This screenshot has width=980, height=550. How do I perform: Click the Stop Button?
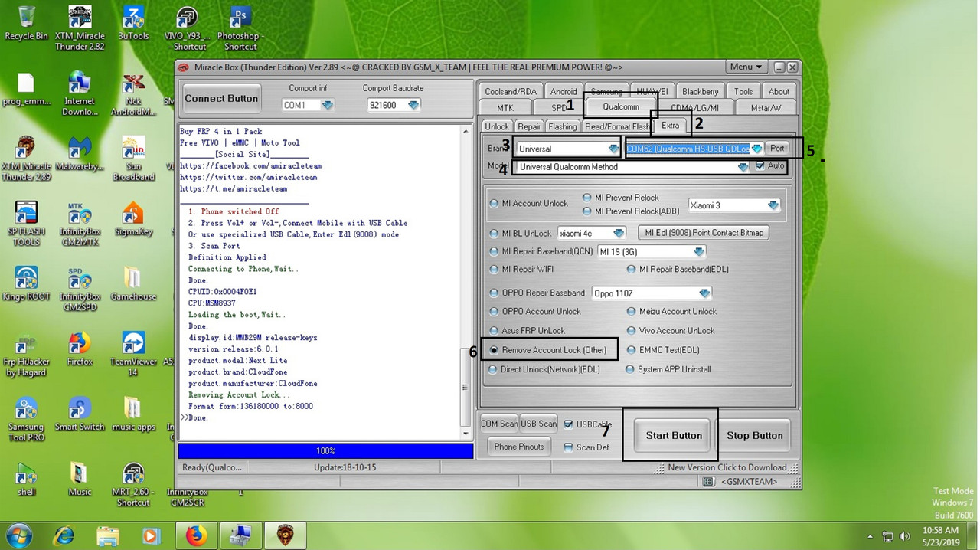coord(755,435)
